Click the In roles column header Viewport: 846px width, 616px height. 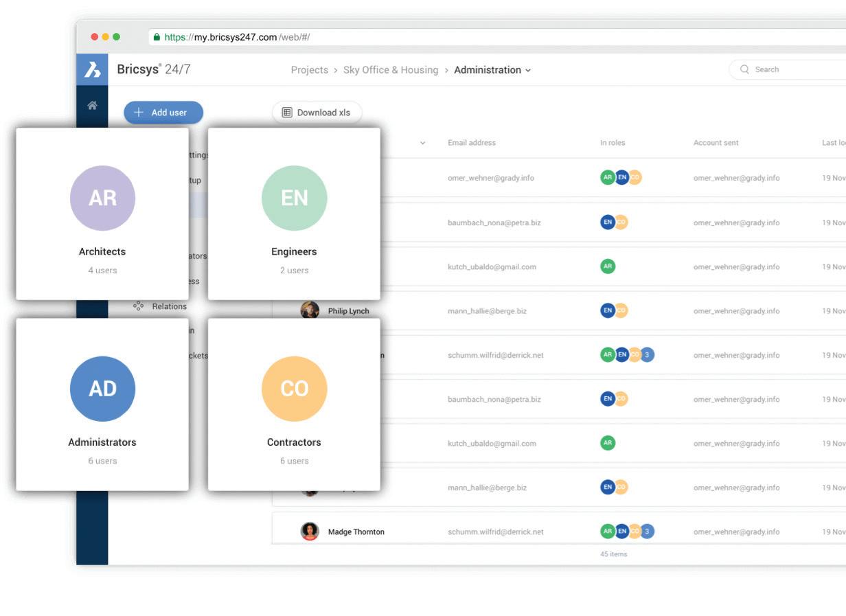(x=613, y=143)
